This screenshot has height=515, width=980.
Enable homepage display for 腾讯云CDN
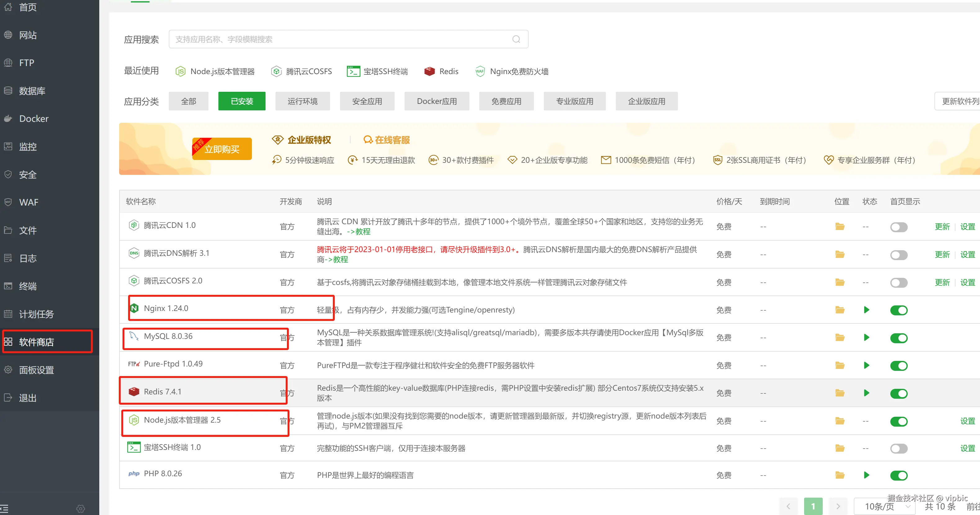coord(899,227)
